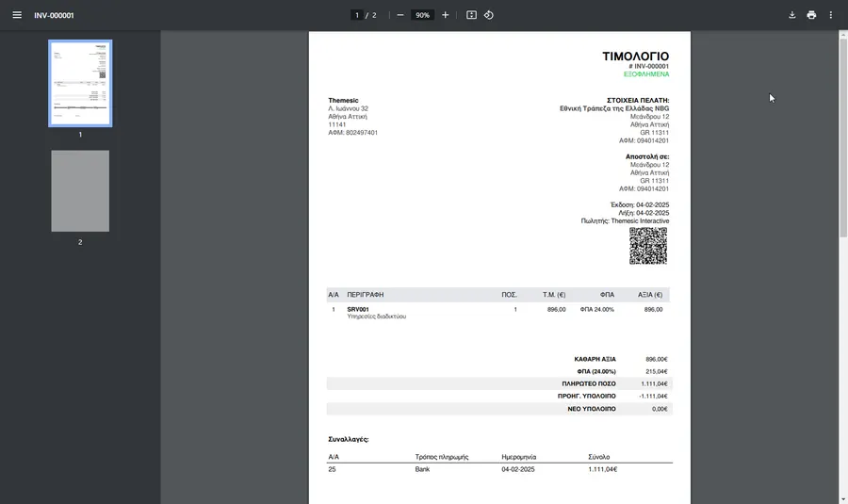Toggle the sidebar hamburger menu
The width and height of the screenshot is (848, 504).
coord(17,15)
